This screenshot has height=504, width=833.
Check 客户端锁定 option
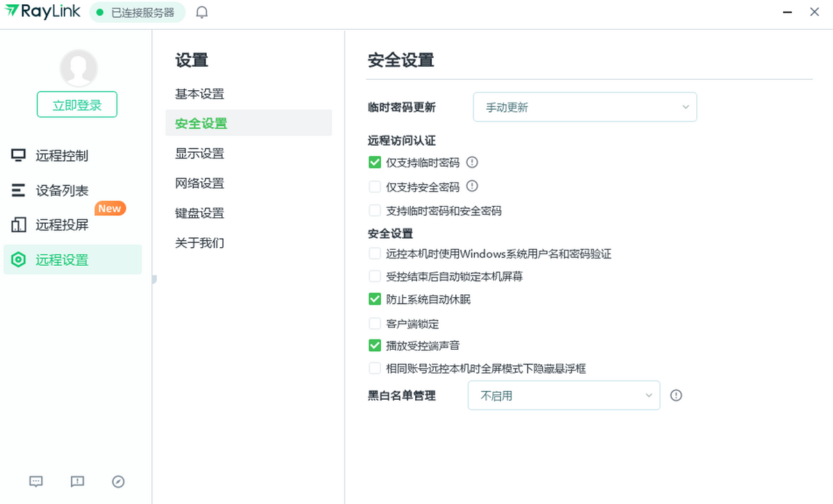pos(375,324)
